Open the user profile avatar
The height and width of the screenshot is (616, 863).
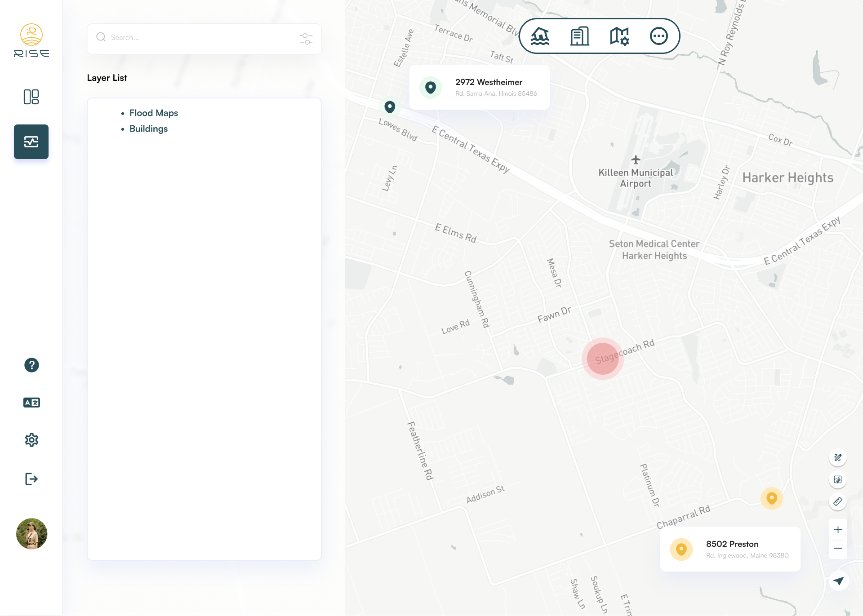pyautogui.click(x=31, y=534)
